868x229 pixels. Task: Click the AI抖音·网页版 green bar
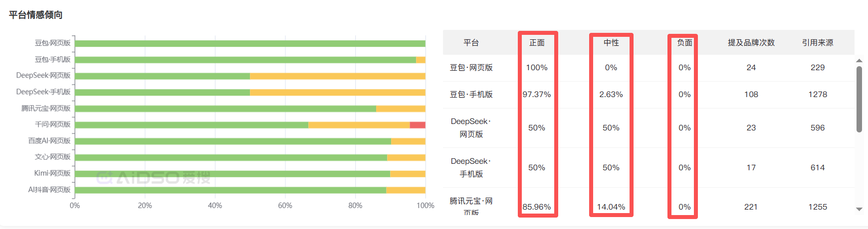[229, 190]
